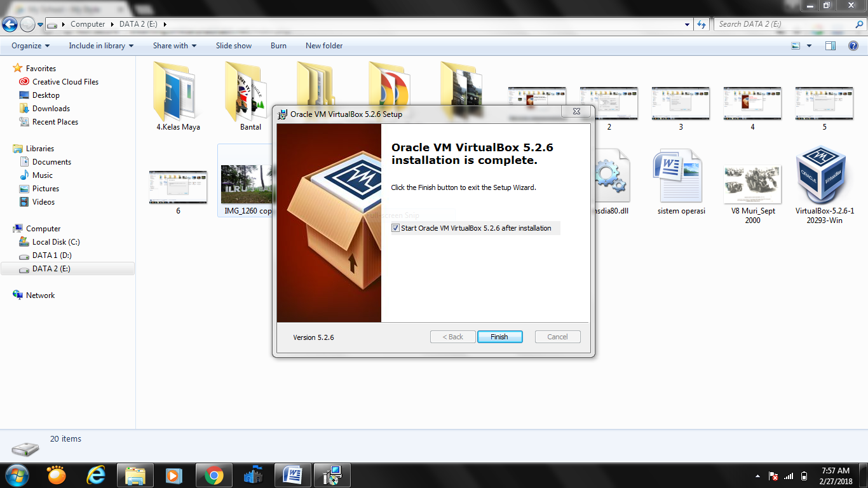This screenshot has width=868, height=488.
Task: Select the dll file with gears icon
Action: coord(611,183)
